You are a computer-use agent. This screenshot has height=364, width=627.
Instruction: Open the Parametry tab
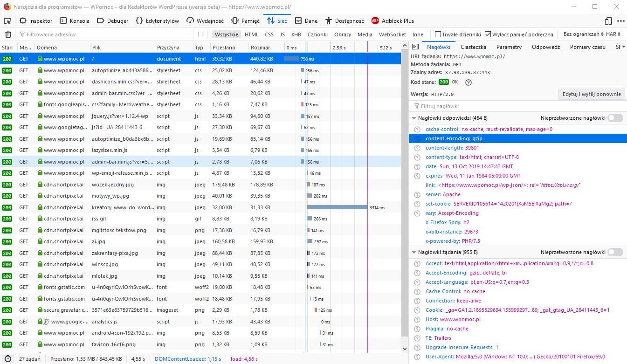(x=509, y=47)
